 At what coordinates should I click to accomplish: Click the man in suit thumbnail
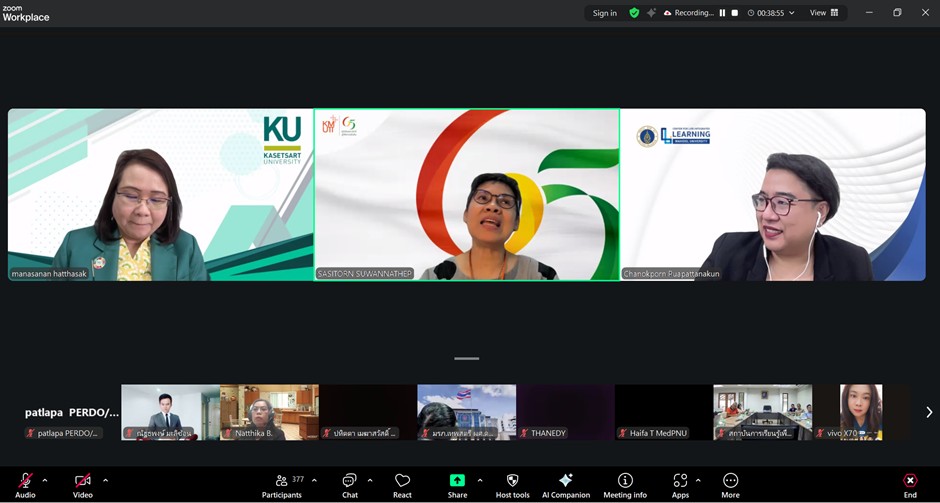point(170,412)
